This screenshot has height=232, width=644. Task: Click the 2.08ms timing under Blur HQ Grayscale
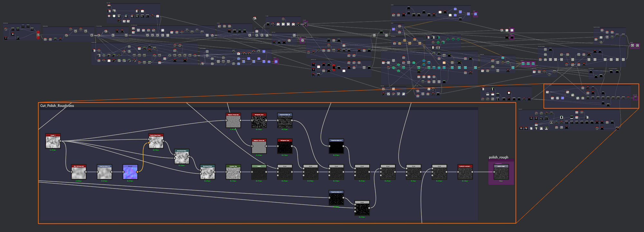[79, 181]
